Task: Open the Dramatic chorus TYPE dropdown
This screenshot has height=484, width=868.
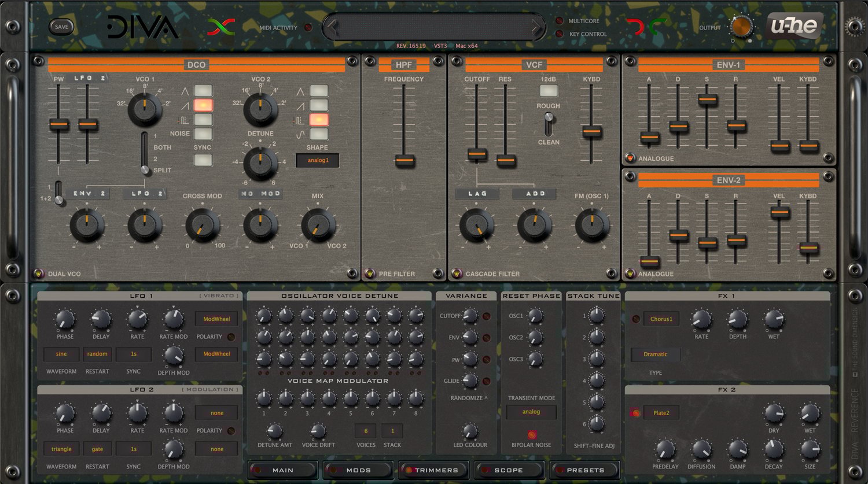Action: pos(655,354)
